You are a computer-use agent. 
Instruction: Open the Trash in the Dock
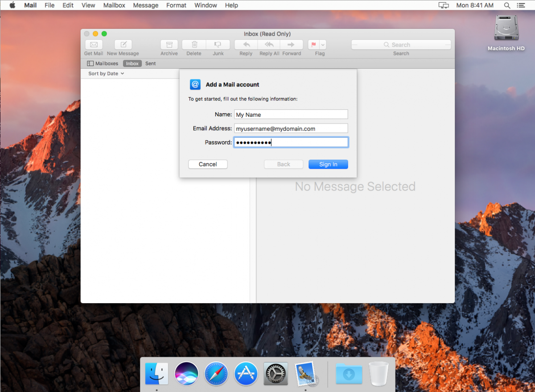pos(379,374)
